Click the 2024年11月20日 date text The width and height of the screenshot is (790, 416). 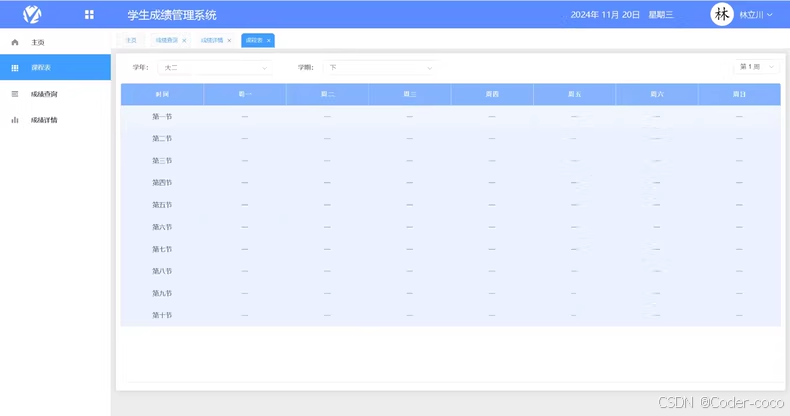coord(605,15)
